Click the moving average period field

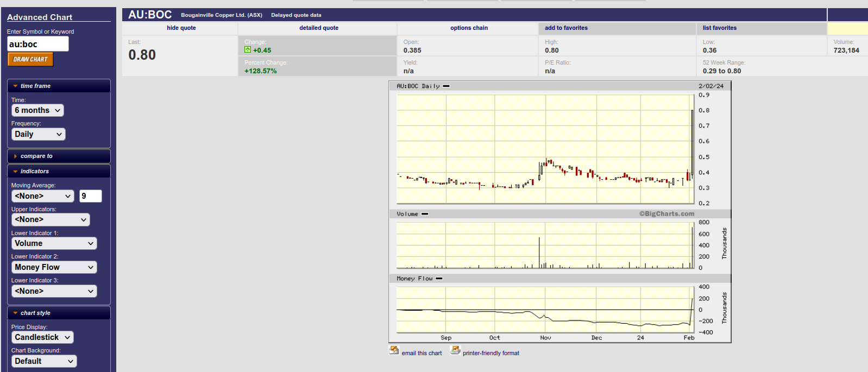point(91,196)
